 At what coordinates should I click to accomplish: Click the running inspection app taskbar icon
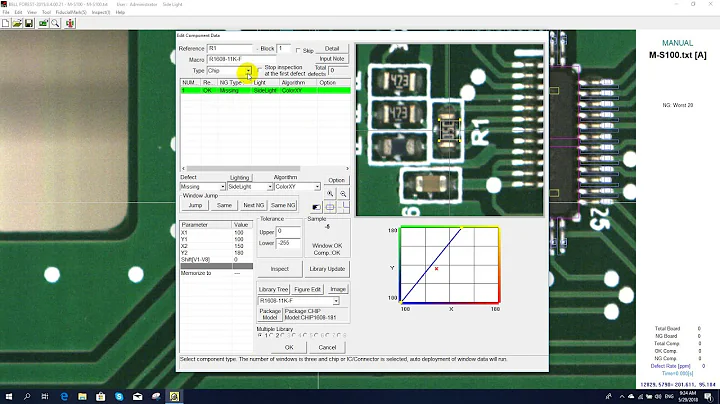tap(174, 396)
